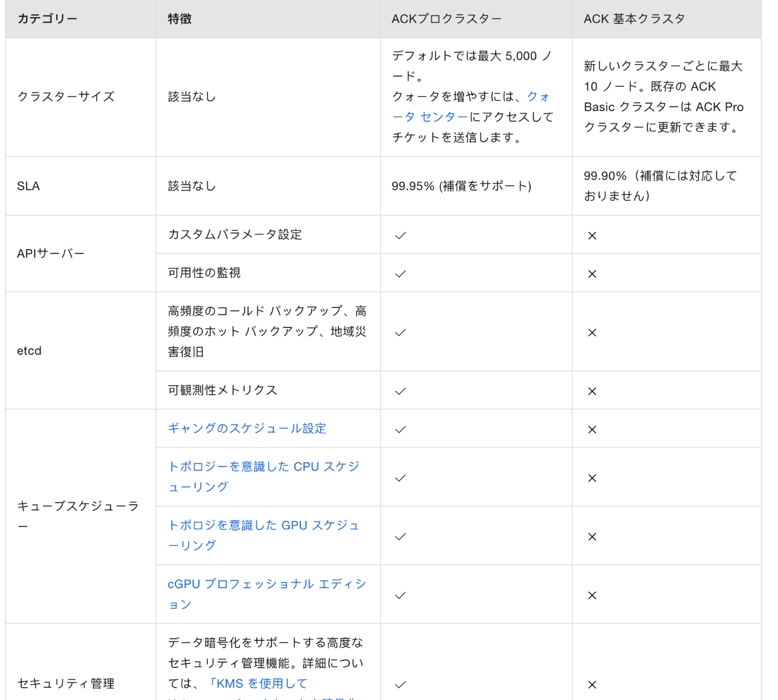Click the ACKプロクラスター column header
The width and height of the screenshot is (778, 700).
point(476,19)
